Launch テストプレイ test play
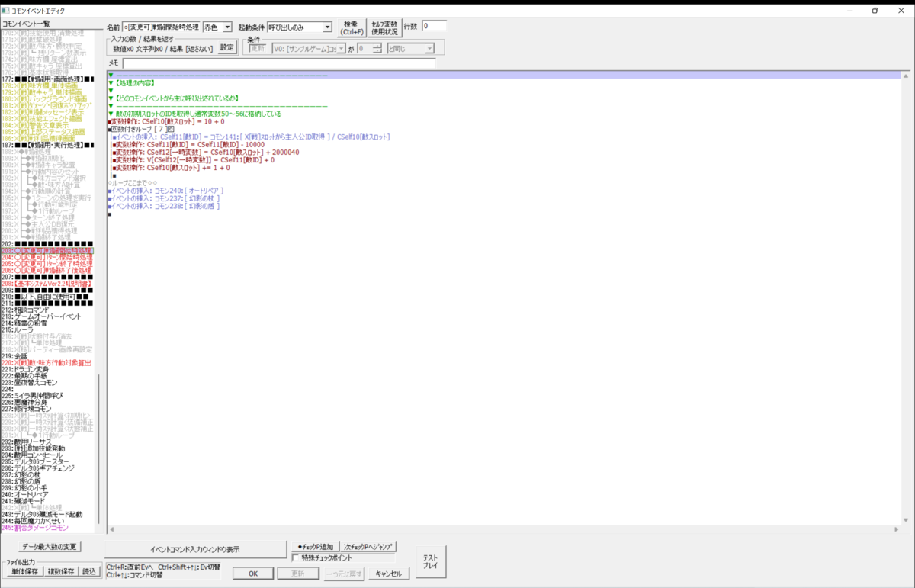 tap(430, 562)
